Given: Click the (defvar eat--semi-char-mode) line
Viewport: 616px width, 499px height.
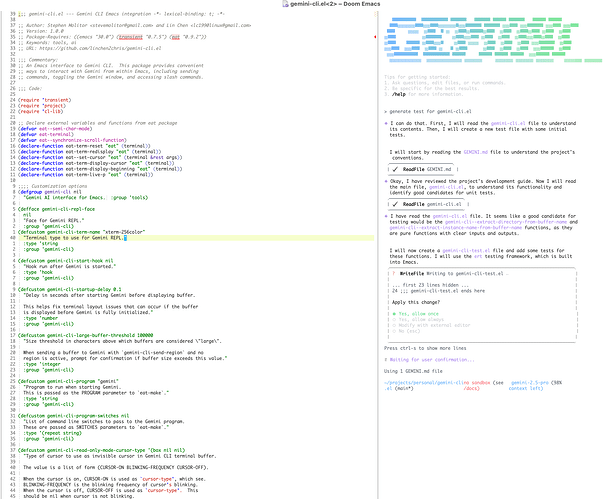Looking at the screenshot, I should (x=55, y=129).
